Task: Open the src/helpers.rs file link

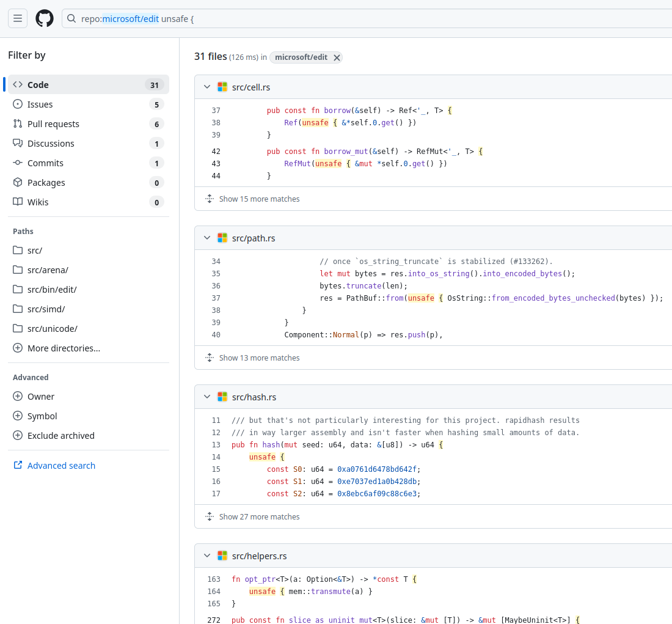Action: coord(259,556)
